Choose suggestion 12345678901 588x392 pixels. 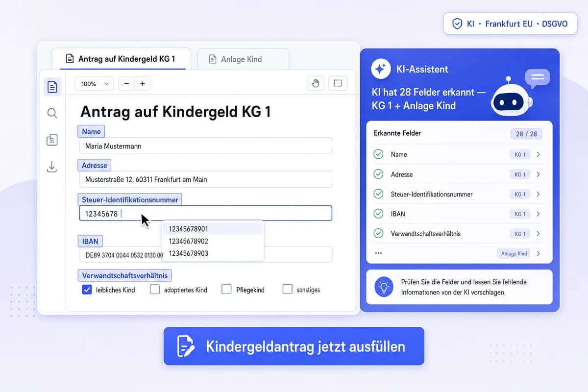[213, 229]
